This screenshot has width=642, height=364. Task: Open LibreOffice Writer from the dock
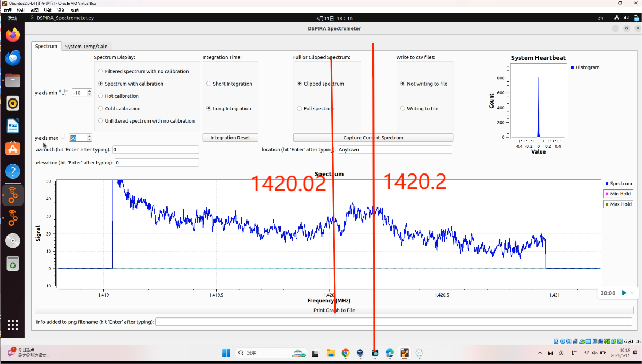point(13,126)
